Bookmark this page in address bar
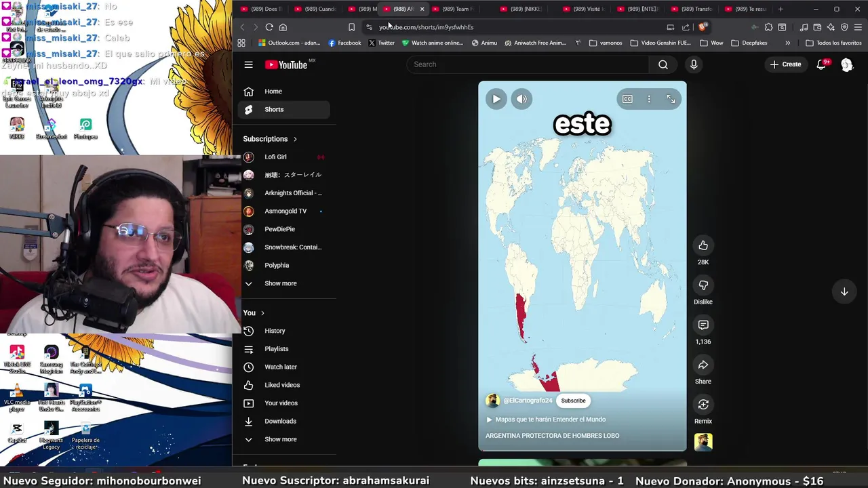Image resolution: width=868 pixels, height=488 pixels. pos(351,27)
